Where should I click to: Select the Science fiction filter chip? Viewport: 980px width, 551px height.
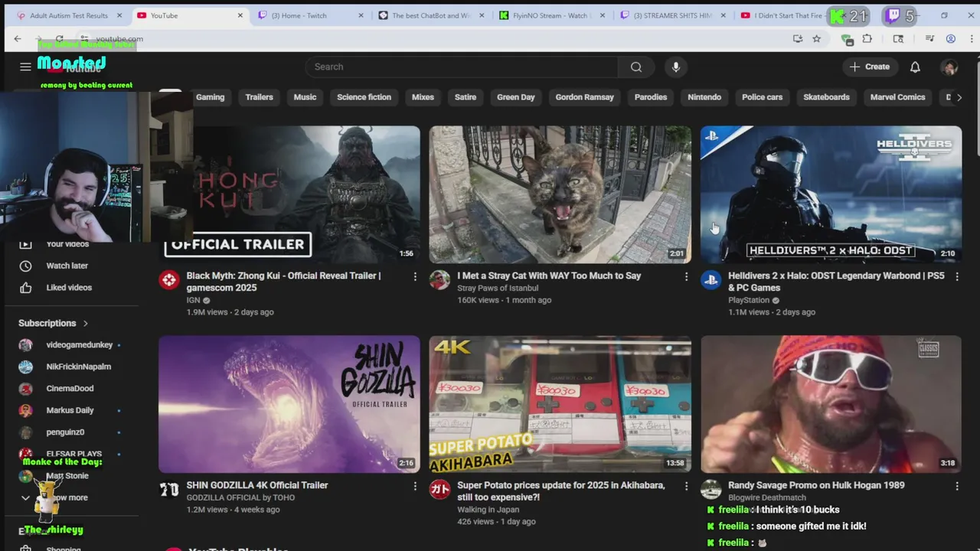pyautogui.click(x=364, y=97)
